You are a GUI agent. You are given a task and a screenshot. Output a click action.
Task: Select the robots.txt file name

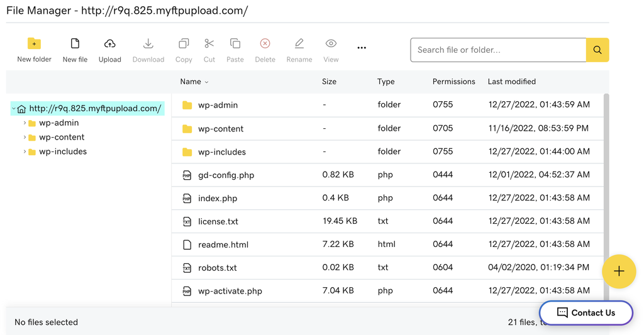217,268
